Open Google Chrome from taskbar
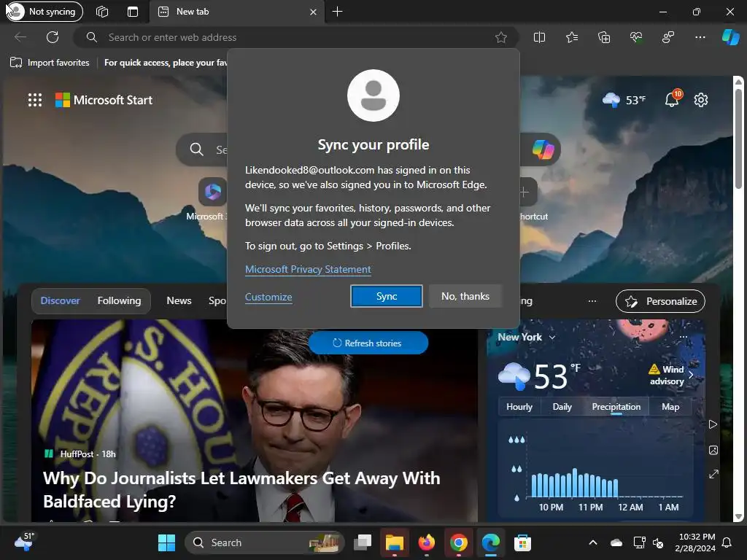The image size is (747, 560). (x=458, y=542)
